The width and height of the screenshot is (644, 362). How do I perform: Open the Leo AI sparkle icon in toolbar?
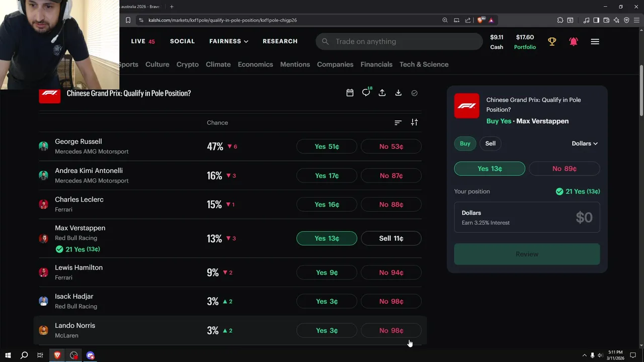tap(616, 20)
